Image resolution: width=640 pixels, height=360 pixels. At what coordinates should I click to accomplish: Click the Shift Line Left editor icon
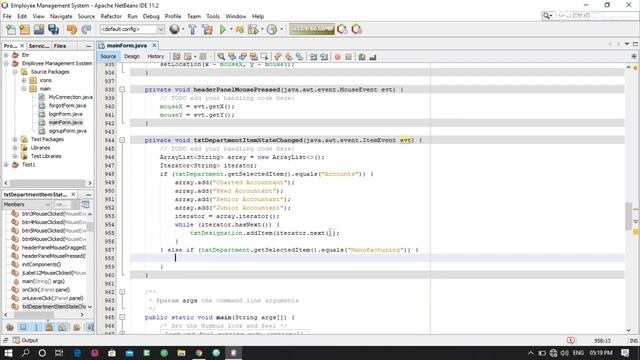pos(313,57)
